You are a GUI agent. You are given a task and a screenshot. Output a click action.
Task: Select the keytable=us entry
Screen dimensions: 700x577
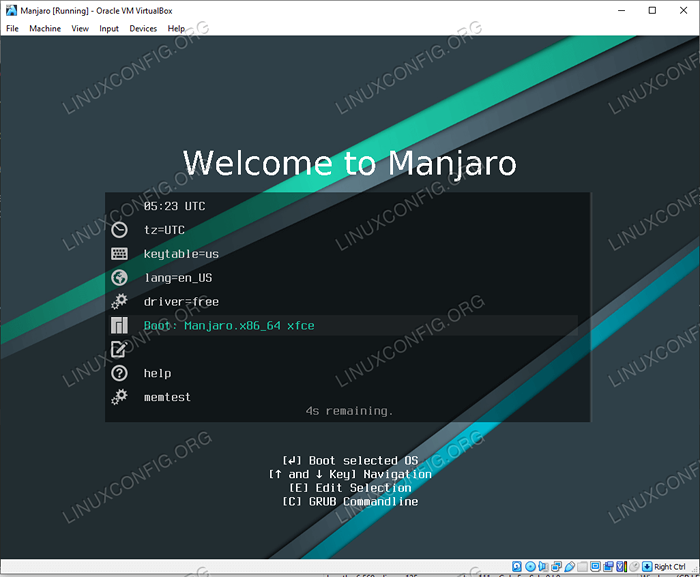coord(181,254)
